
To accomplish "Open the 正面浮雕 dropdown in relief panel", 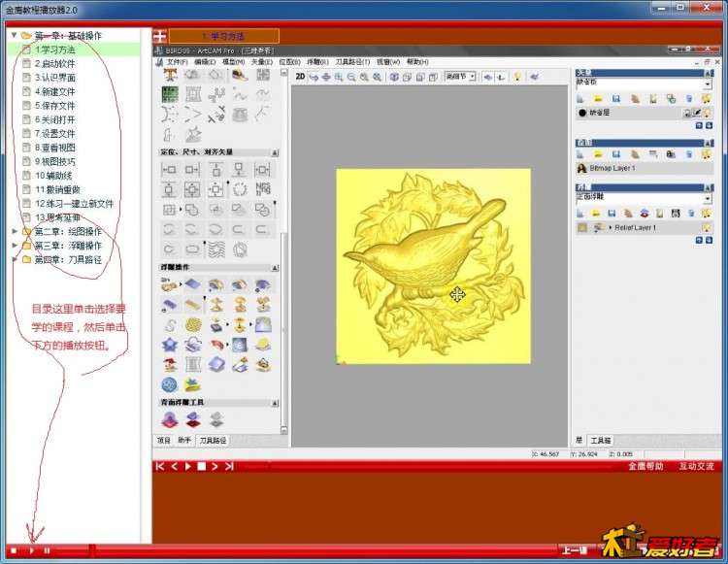I will click(x=707, y=199).
